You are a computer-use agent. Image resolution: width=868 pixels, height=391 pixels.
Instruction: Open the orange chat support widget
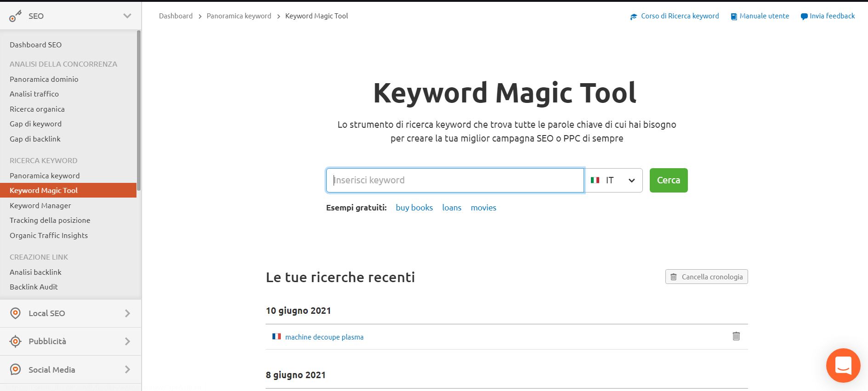tap(843, 365)
